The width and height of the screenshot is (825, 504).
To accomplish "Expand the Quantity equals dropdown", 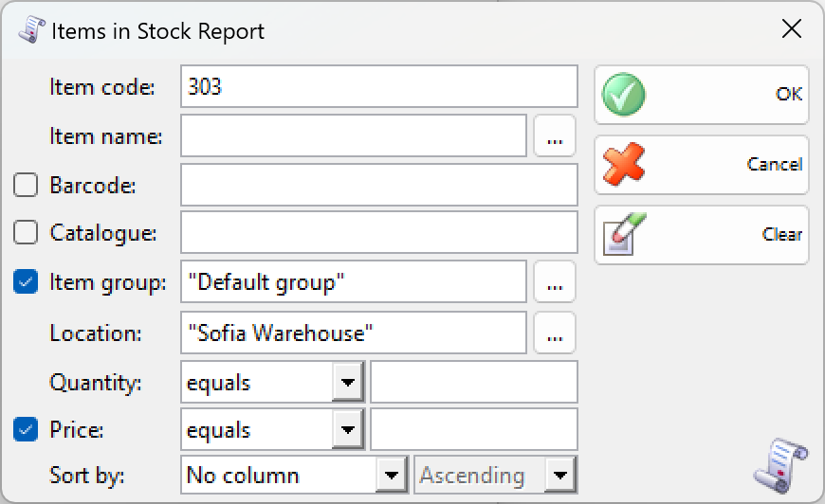I will pyautogui.click(x=348, y=382).
